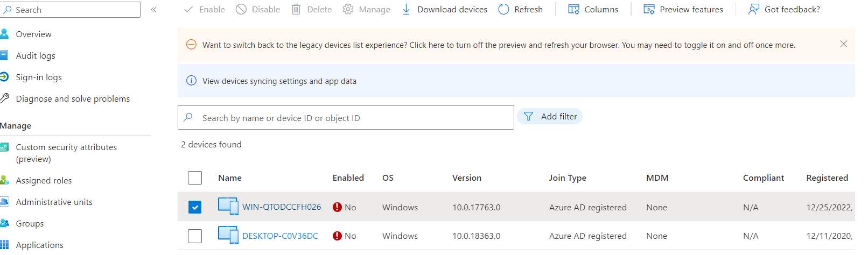Image resolution: width=868 pixels, height=255 pixels.
Task: Dismiss the legacy devices list banner
Action: [x=844, y=44]
